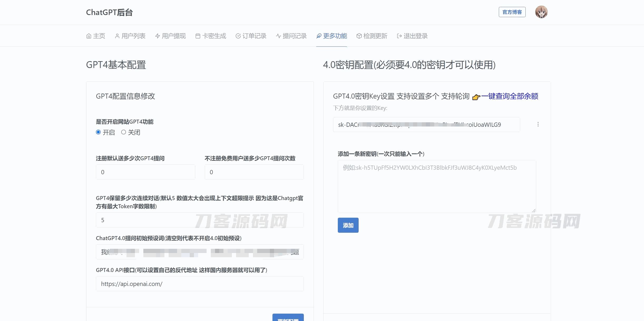Click the lightning icon beside 用户提现
Viewport: 644px width, 321px height.
158,36
